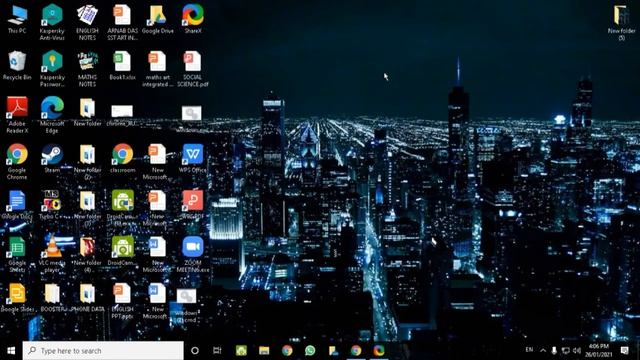Image resolution: width=640 pixels, height=360 pixels.
Task: Select the PHONE DATA folder
Action: [87, 298]
